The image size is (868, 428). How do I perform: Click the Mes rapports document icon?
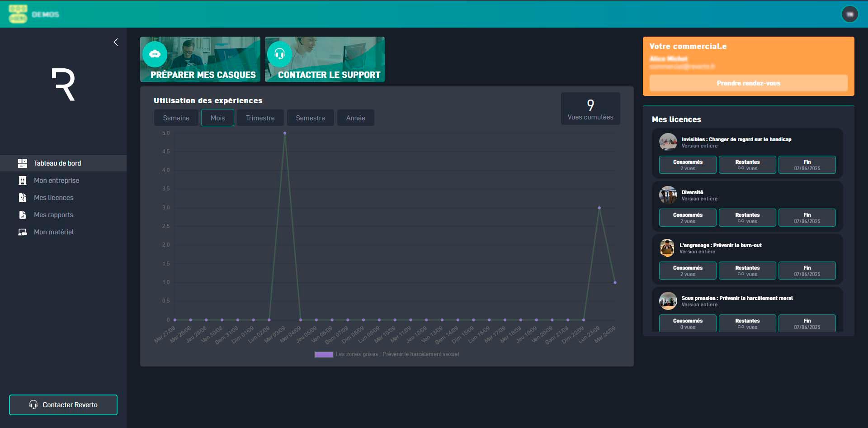coord(22,214)
